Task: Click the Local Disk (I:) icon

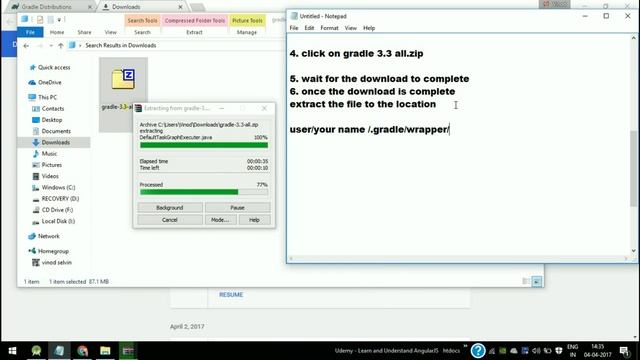Action: pyautogui.click(x=36, y=221)
